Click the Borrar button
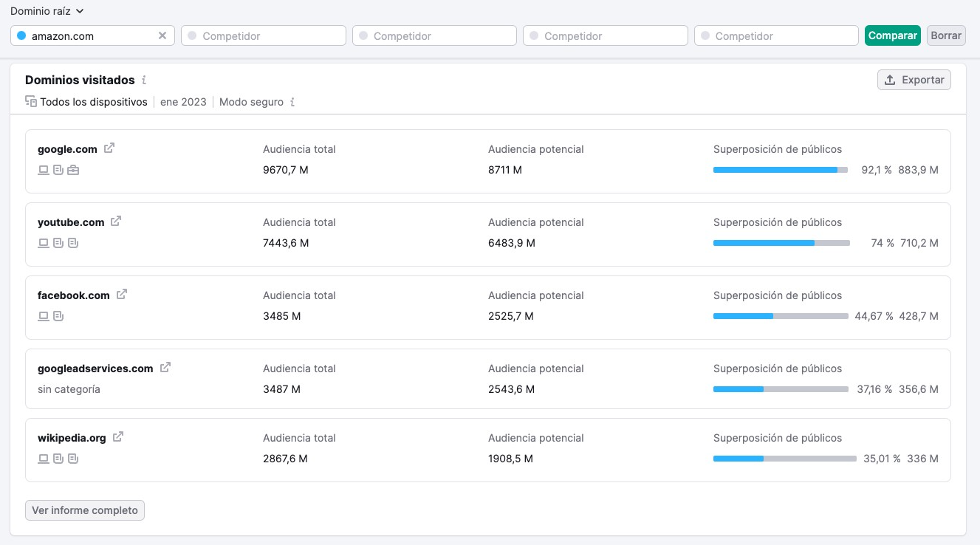Viewport: 980px width, 545px height. tap(946, 35)
